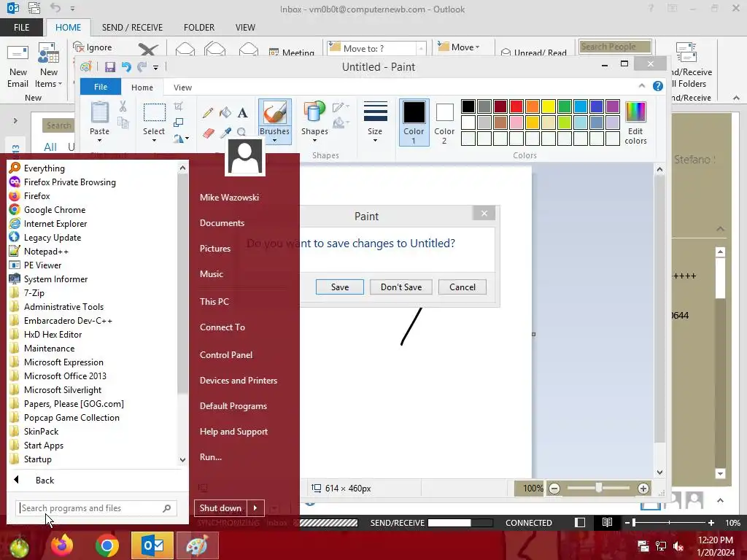This screenshot has height=560, width=747.
Task: Open Notepad++ from the Start menu list
Action: click(46, 252)
